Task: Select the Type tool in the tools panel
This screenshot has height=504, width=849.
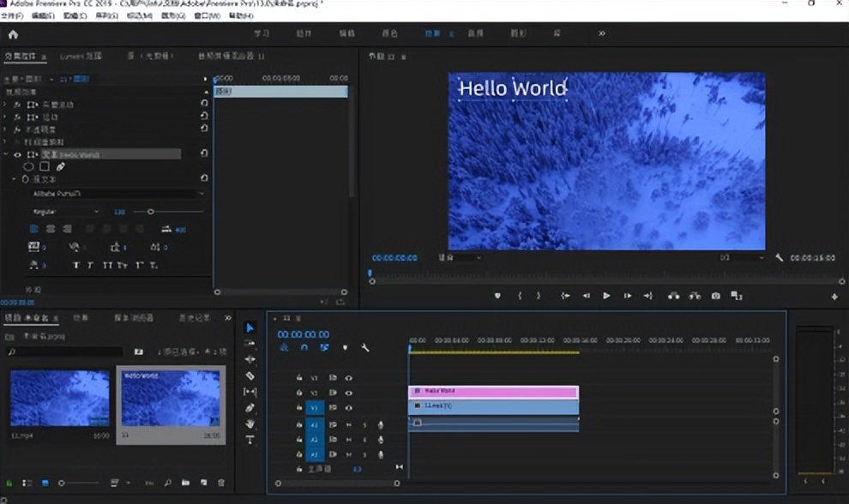Action: tap(250, 440)
